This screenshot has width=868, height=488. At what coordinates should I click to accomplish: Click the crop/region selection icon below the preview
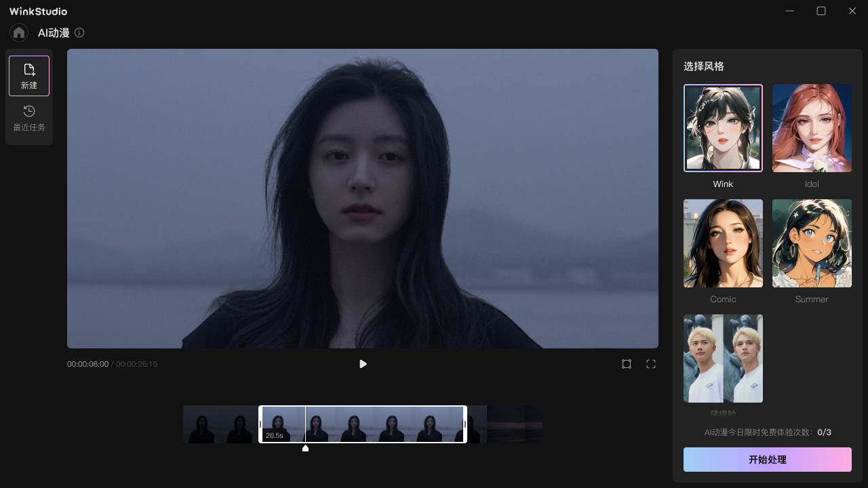627,364
